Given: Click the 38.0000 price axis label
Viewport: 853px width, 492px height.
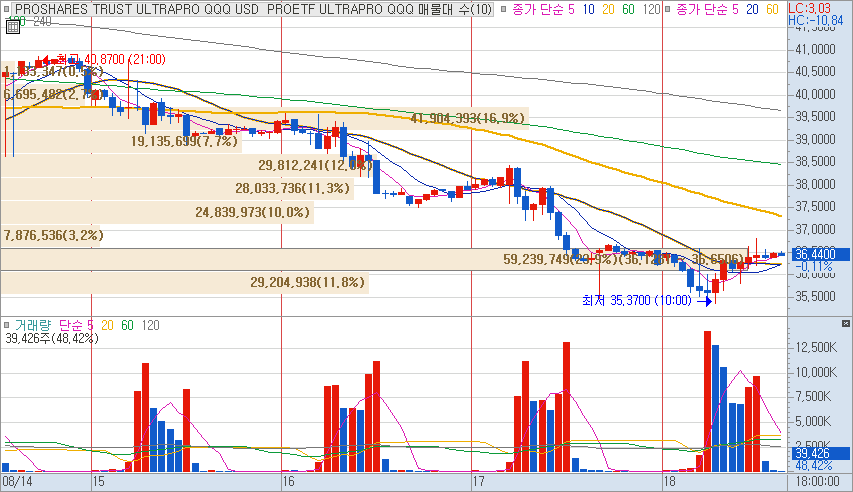Looking at the screenshot, I should click(815, 184).
